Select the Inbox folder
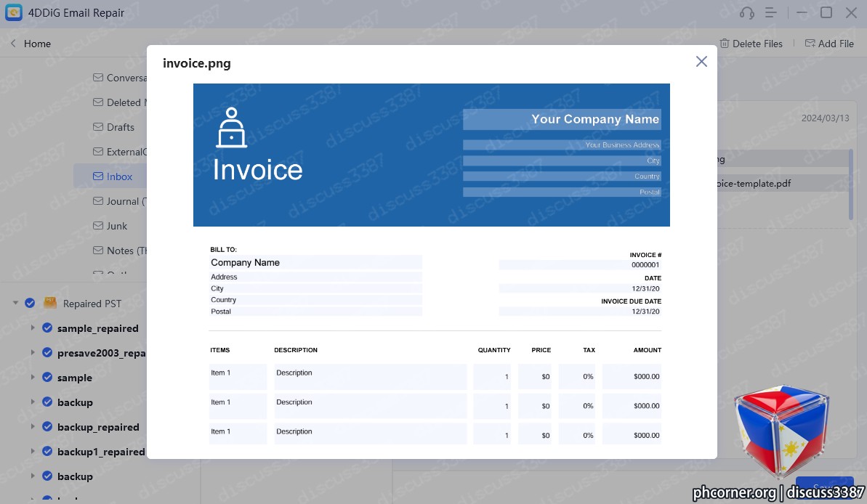Image resolution: width=867 pixels, height=504 pixels. 110,176
